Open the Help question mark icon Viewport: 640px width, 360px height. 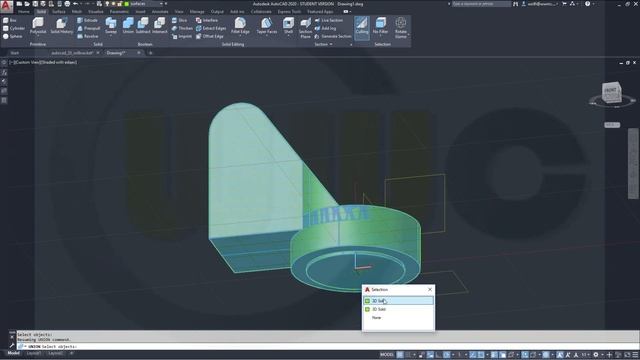(x=587, y=4)
